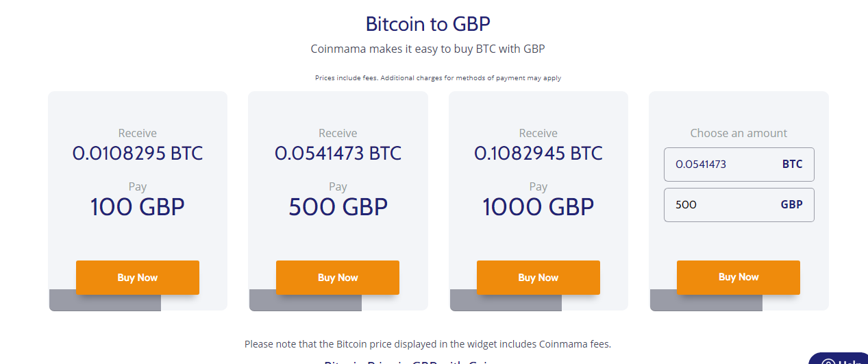
Task: Click the 500 GBP pay amount text
Action: point(338,206)
